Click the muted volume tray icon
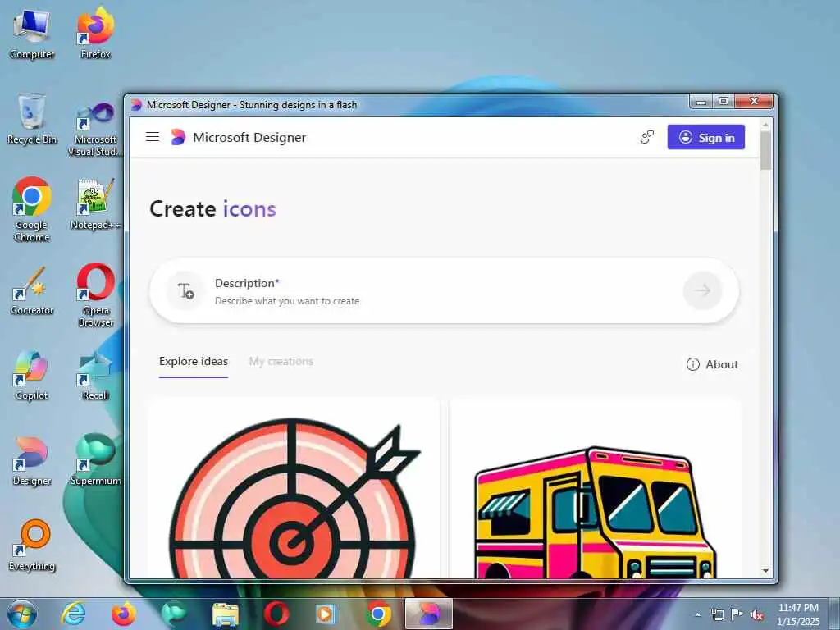This screenshot has height=630, width=840. [757, 615]
